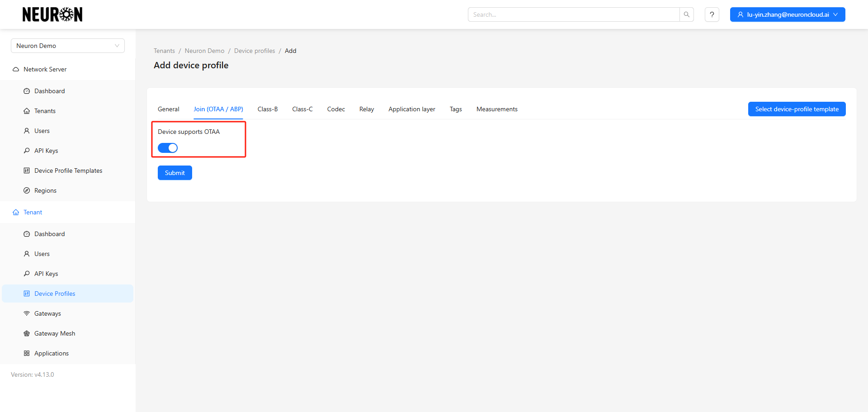This screenshot has height=412, width=868.
Task: Click the NEURON logo
Action: tap(52, 14)
